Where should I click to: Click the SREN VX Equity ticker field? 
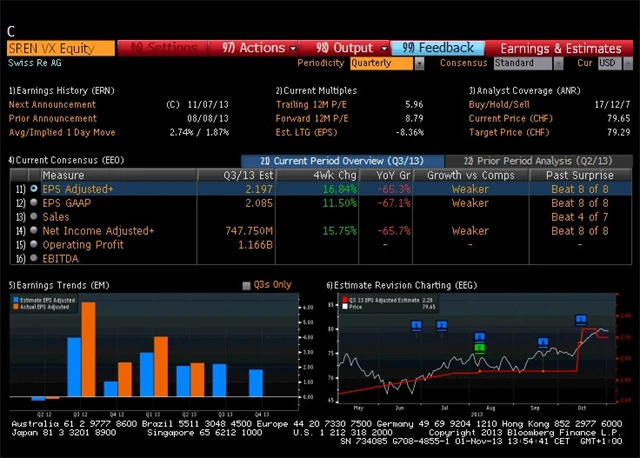click(x=59, y=47)
